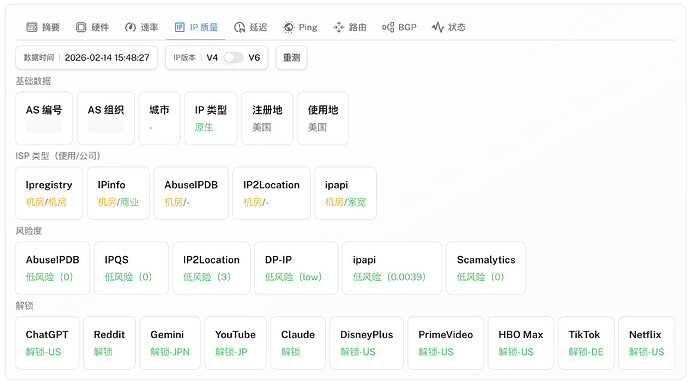Image resolution: width=690 pixels, height=382 pixels.
Task: Click the DP-IP 低风险 (low) card
Action: pyautogui.click(x=296, y=268)
